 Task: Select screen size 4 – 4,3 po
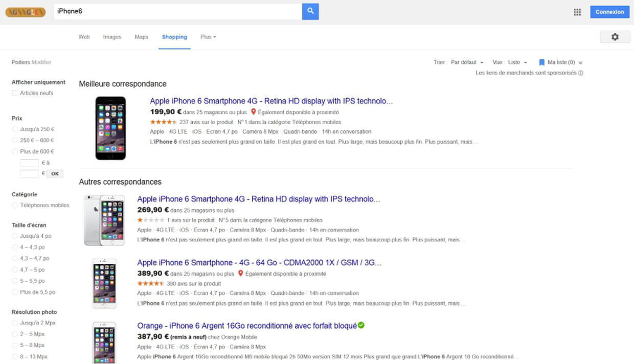coord(15,247)
